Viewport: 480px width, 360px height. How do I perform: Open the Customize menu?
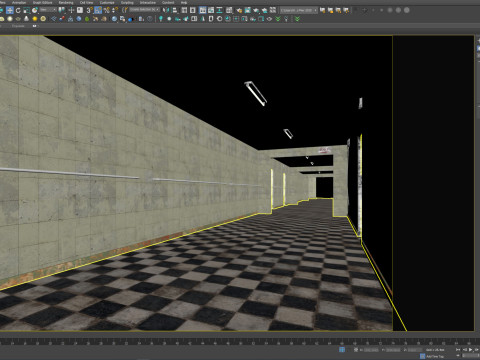(107, 3)
